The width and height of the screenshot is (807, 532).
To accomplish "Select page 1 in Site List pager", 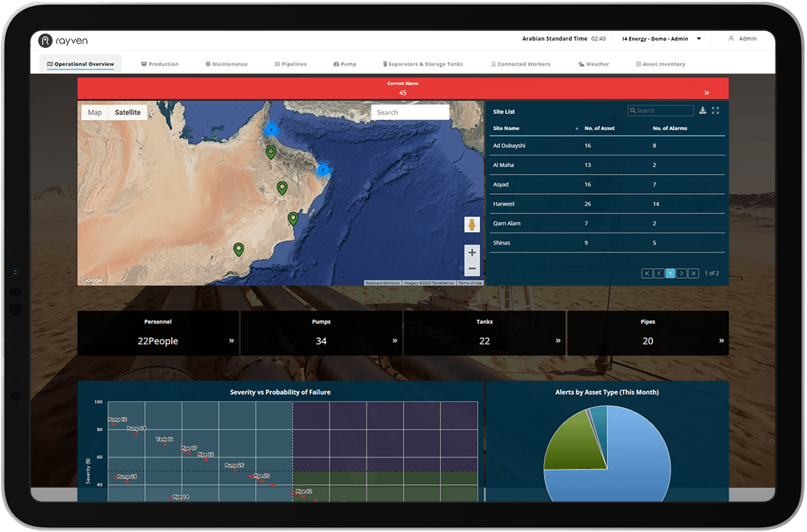I will click(x=670, y=273).
